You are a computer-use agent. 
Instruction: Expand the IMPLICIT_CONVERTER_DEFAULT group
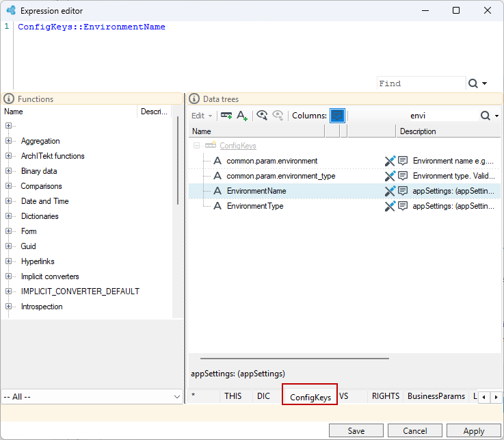pyautogui.click(x=8, y=291)
